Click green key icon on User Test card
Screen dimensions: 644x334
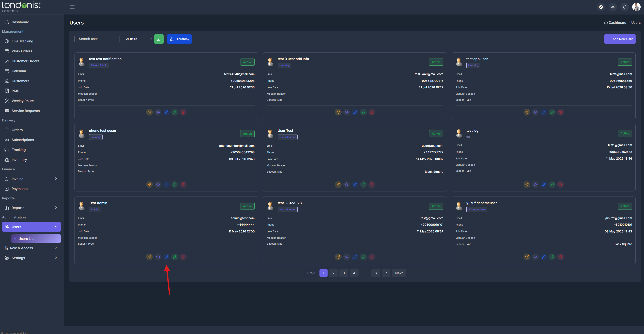[x=363, y=184]
